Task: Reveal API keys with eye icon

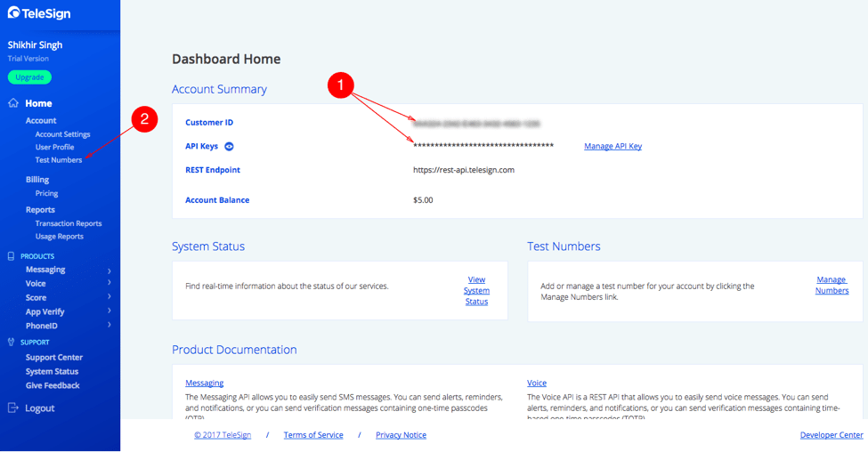Action: point(229,146)
